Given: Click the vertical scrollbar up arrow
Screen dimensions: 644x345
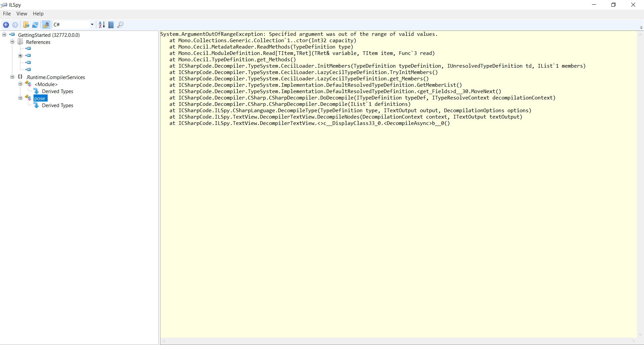Looking at the screenshot, I should [640, 34].
